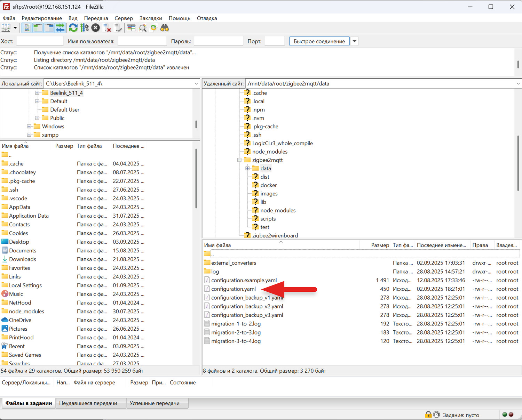Sort remote files by Размер column header
522x420 pixels.
click(380, 245)
